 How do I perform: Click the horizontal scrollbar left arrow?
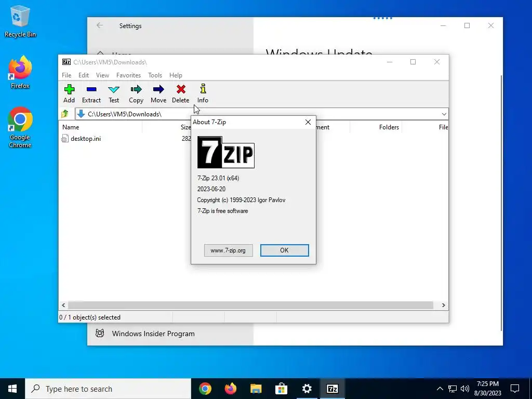63,305
